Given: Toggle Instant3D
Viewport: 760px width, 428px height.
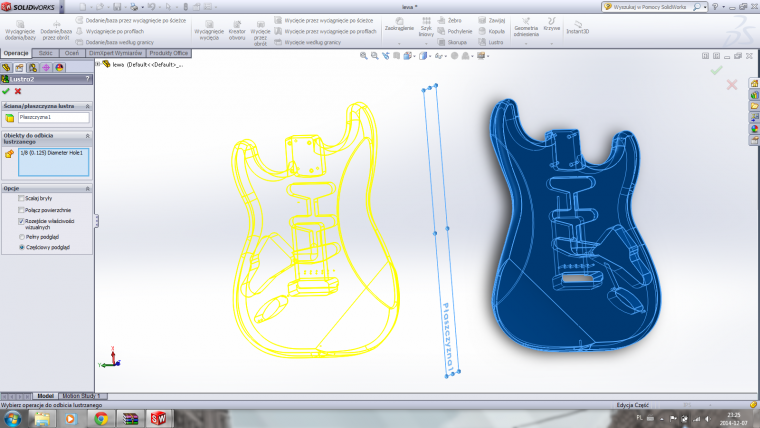Looking at the screenshot, I should pos(578,27).
